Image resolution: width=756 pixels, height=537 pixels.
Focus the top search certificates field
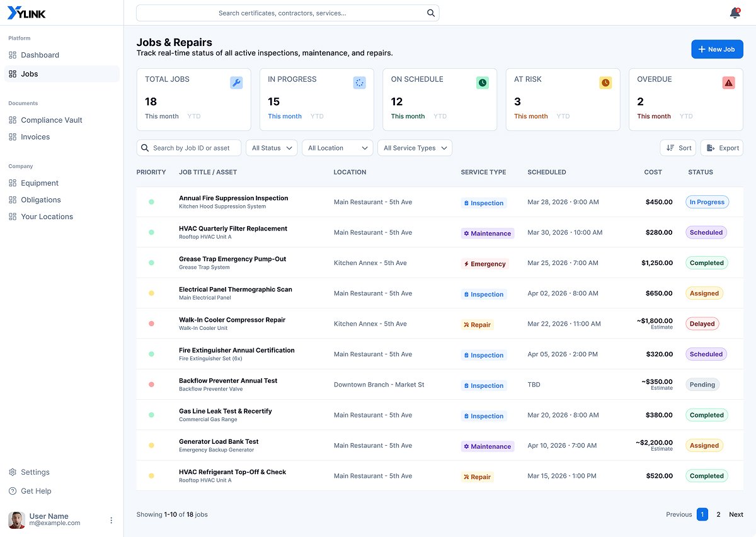click(x=287, y=13)
